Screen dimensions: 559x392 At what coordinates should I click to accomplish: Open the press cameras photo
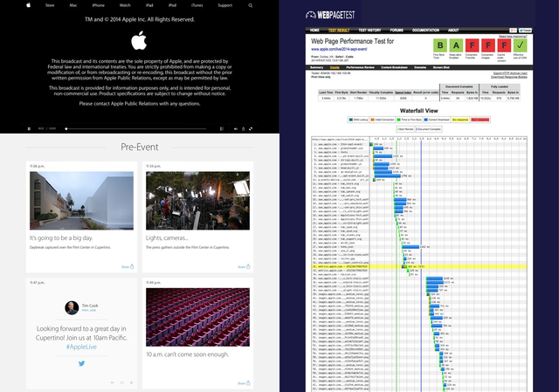coord(198,201)
